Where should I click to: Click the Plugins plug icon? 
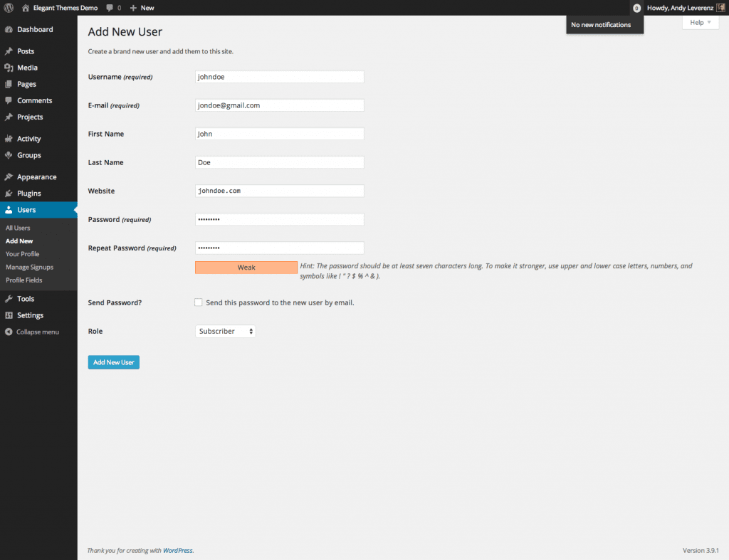click(x=9, y=194)
